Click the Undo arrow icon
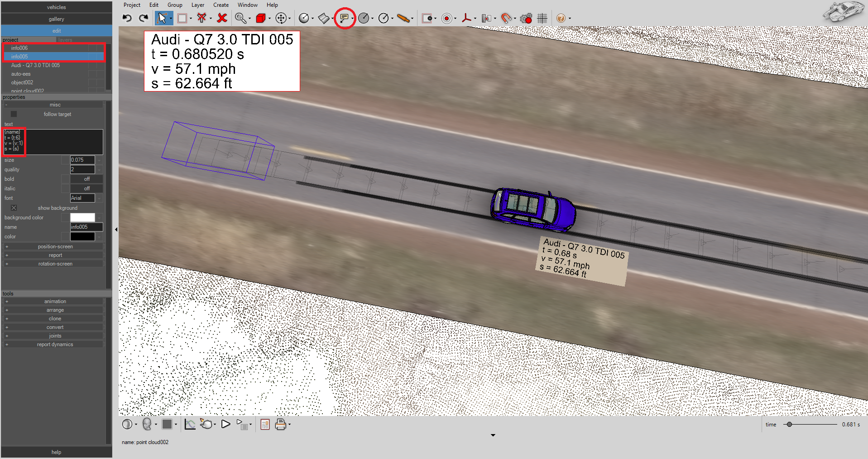The width and height of the screenshot is (868, 459). pos(127,18)
